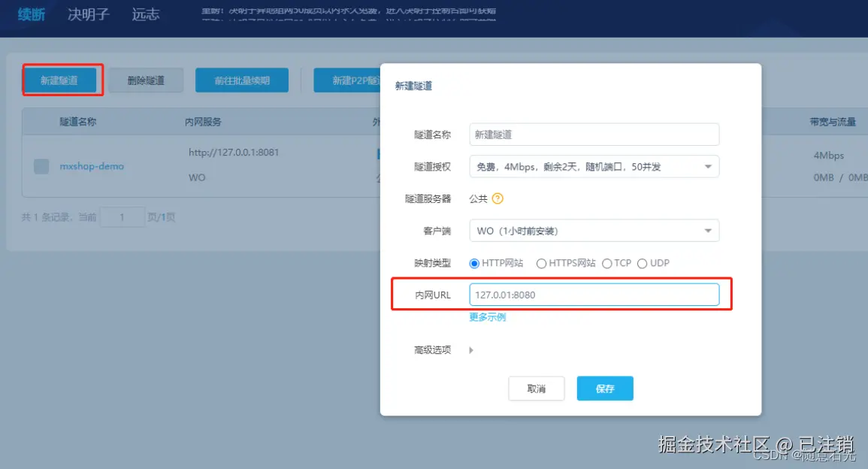Open the mxshop-demo tunnel link
This screenshot has height=469, width=868.
point(92,166)
